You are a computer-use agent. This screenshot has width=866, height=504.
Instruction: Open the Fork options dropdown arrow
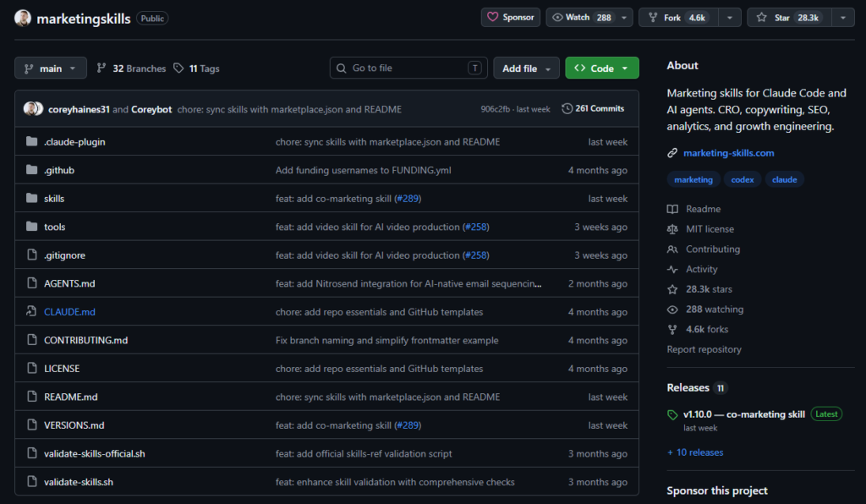click(730, 18)
